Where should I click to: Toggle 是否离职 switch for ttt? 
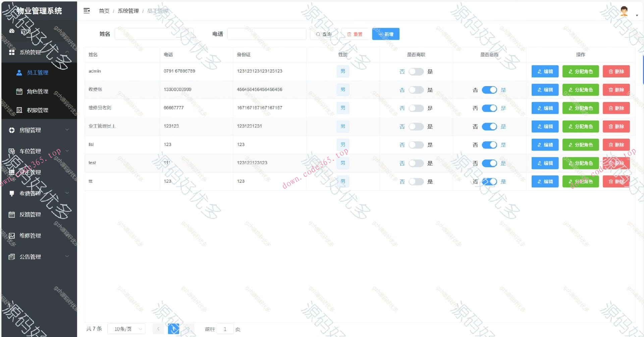[416, 182]
